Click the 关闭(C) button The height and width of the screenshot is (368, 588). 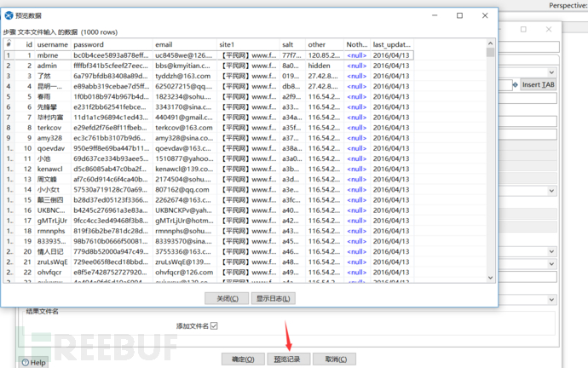tap(227, 299)
